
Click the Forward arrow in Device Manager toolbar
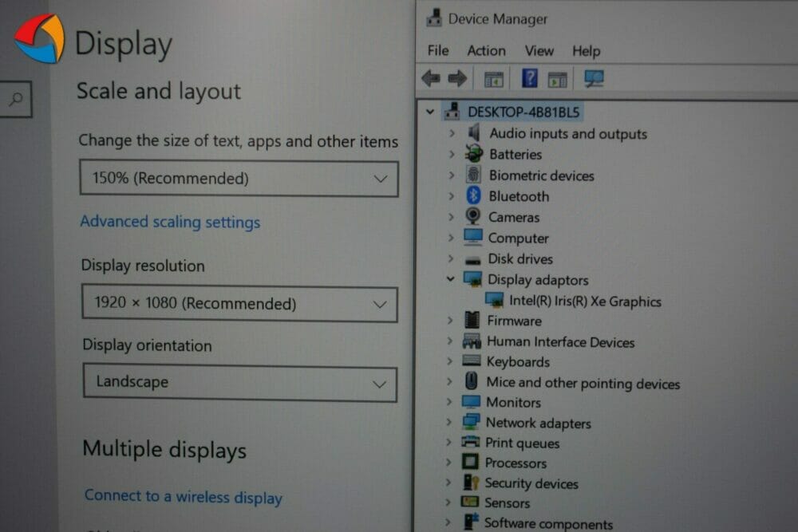pyautogui.click(x=457, y=78)
